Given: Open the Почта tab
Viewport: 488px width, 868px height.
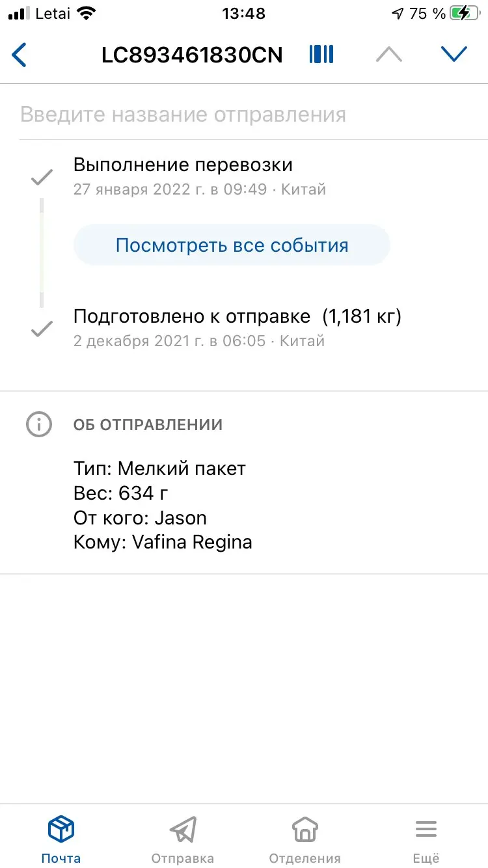Looking at the screenshot, I should point(61,839).
